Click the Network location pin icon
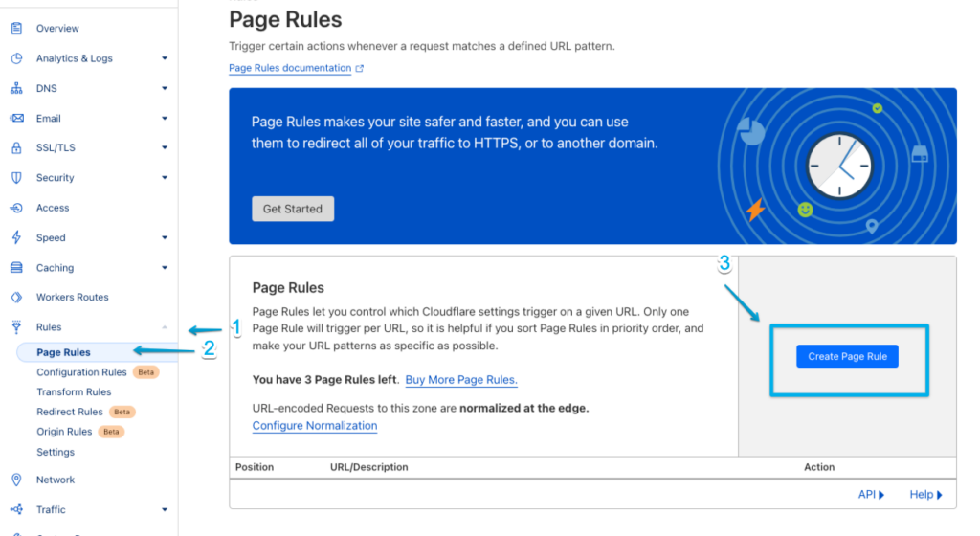Image resolution: width=980 pixels, height=536 pixels. pos(16,480)
